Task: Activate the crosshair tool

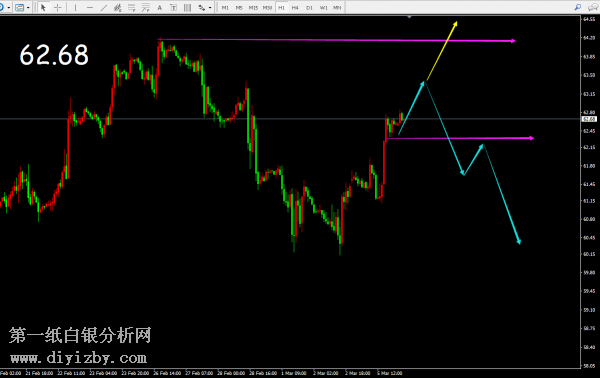Action: pyautogui.click(x=57, y=7)
